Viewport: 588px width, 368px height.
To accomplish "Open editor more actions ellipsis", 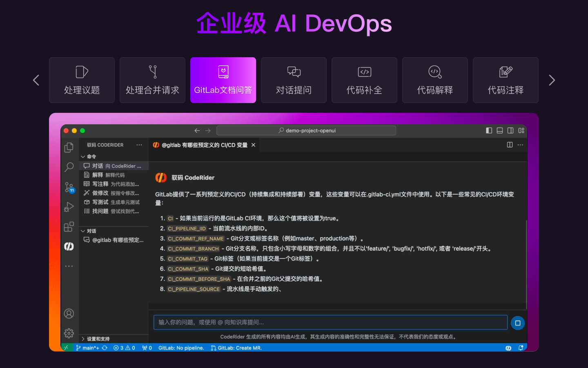I will pos(520,145).
